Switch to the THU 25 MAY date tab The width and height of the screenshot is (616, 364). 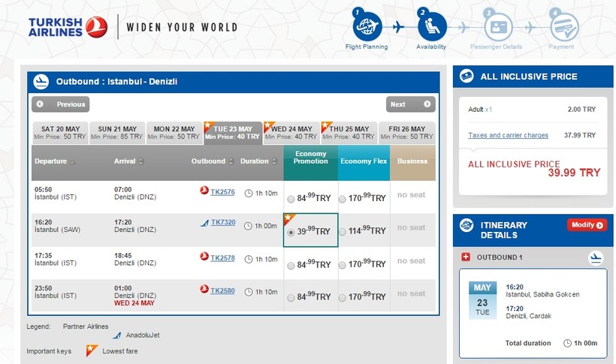tap(349, 133)
